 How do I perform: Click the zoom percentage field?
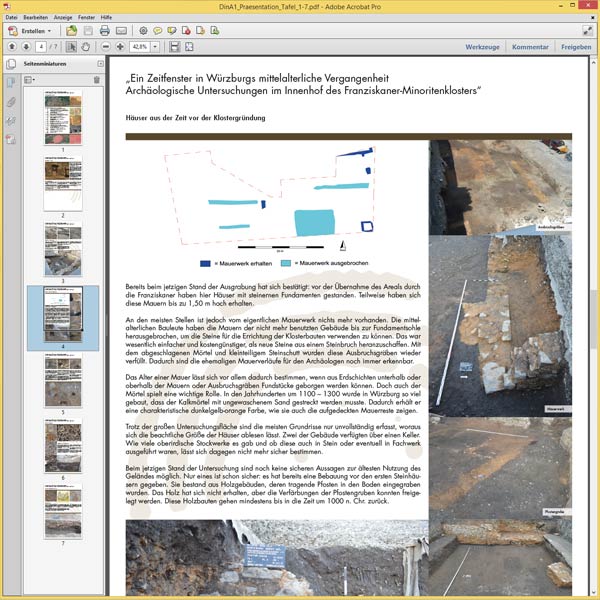point(140,47)
